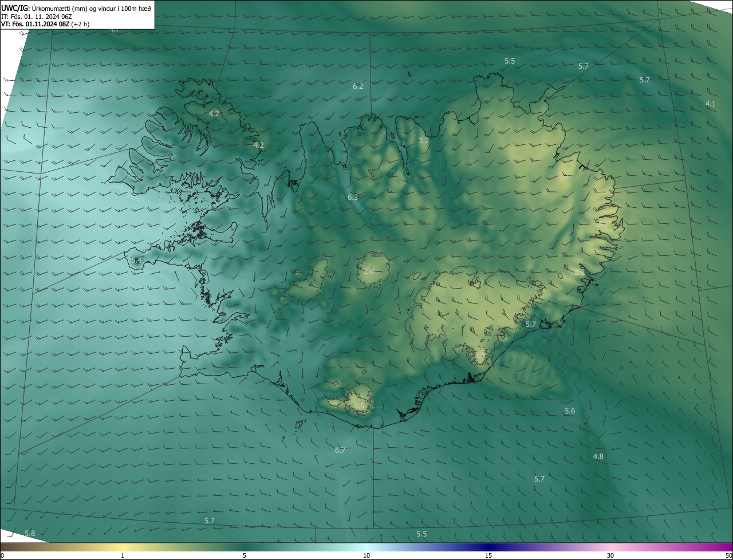Viewport: 733px width, 560px height.
Task: Click the yellow color at scale value 1
Action: 123,547
